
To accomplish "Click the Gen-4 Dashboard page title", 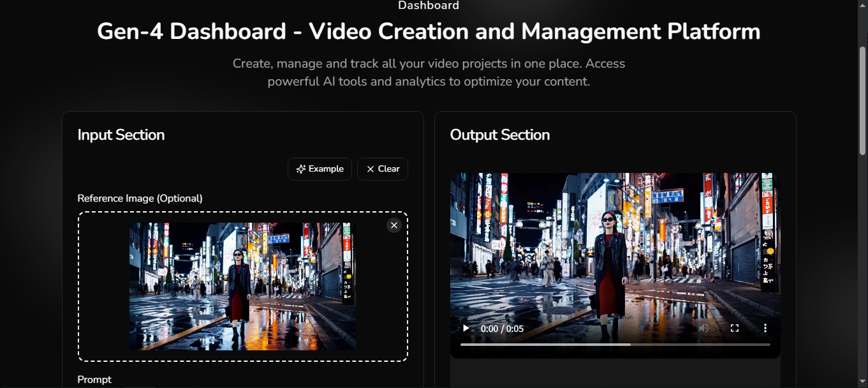I will [429, 31].
